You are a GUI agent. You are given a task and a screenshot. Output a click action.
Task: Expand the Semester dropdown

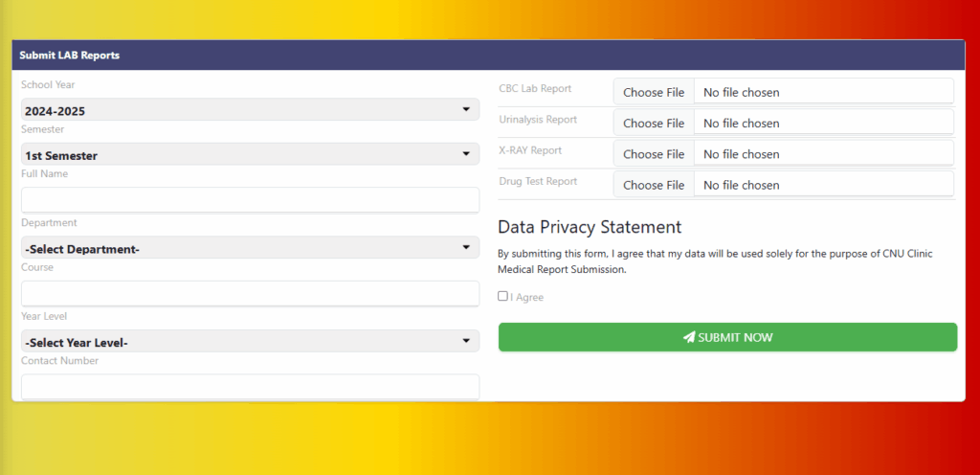pos(250,154)
